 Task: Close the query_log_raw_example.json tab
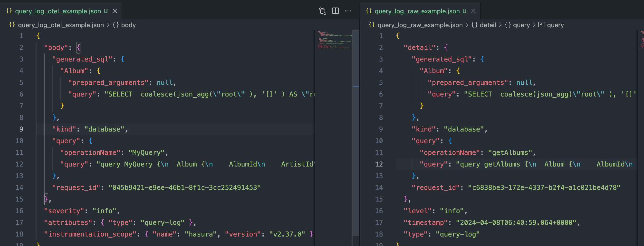[x=473, y=11]
